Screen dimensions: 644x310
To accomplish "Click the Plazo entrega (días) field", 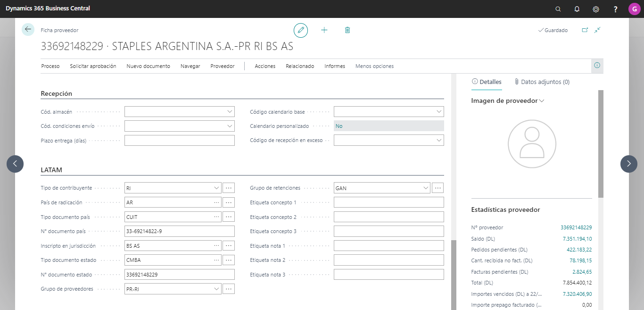I will pos(180,140).
